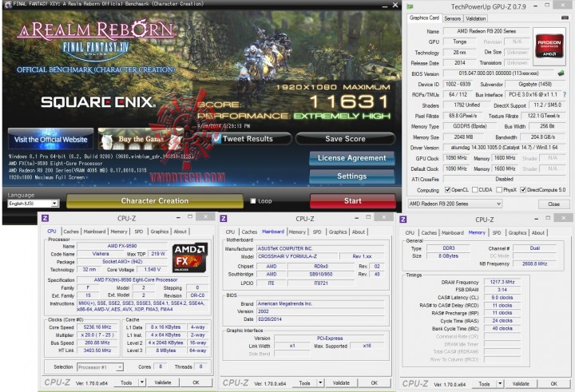Click the Close button in GPU-Z
The height and width of the screenshot is (392, 575).
(553, 204)
